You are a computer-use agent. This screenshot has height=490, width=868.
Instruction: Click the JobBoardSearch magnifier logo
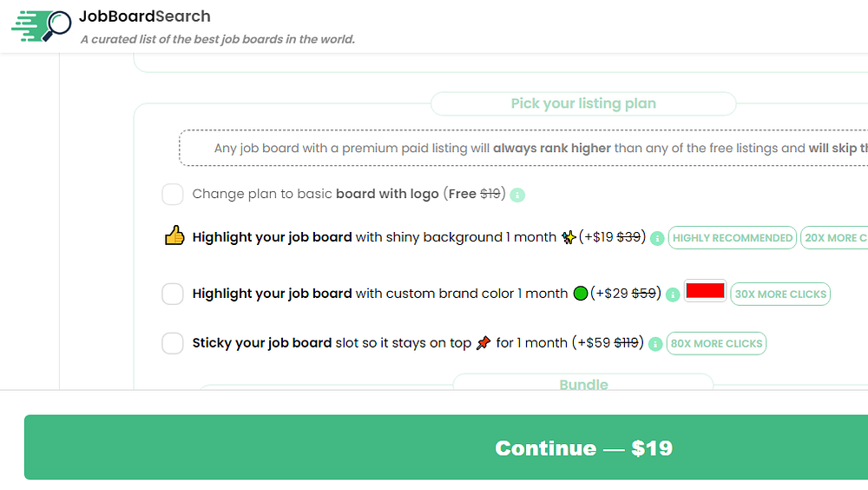[x=42, y=26]
